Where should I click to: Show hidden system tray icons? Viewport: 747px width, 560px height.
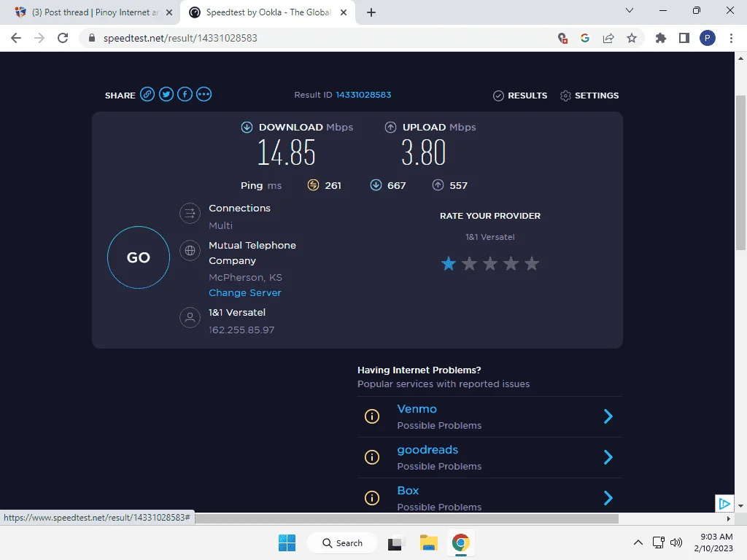coord(638,542)
